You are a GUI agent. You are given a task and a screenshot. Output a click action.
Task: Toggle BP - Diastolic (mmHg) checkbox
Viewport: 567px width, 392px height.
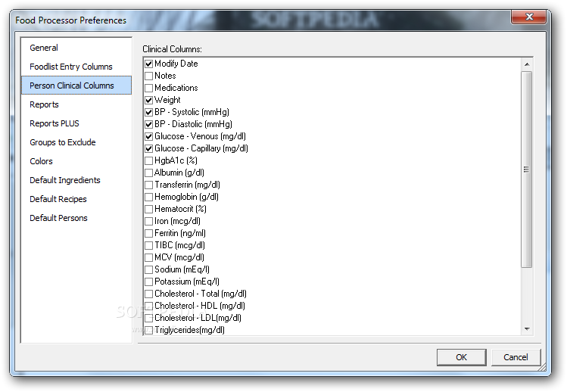tap(148, 124)
